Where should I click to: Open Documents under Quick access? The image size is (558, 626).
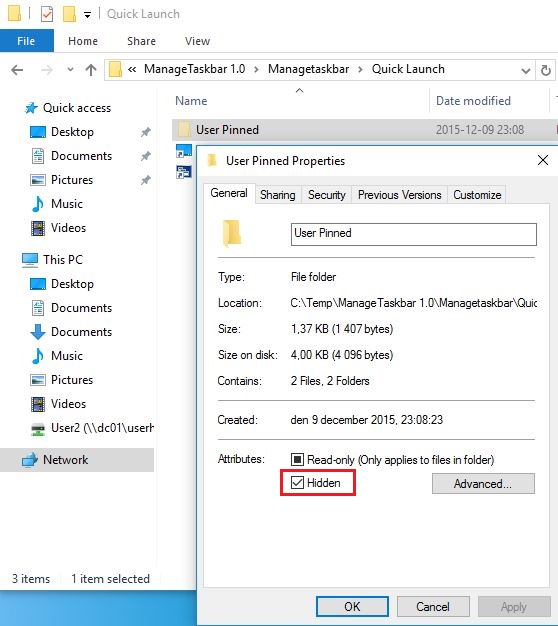click(x=81, y=156)
